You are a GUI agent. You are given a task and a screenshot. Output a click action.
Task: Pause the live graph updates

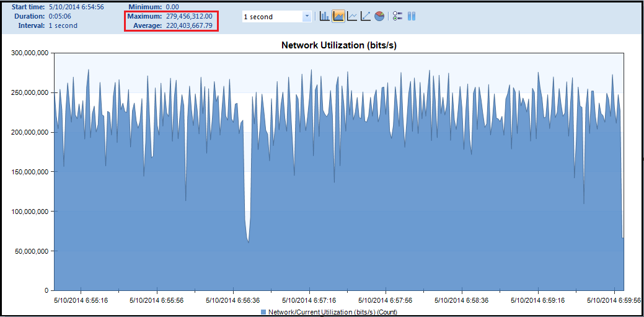point(412,16)
